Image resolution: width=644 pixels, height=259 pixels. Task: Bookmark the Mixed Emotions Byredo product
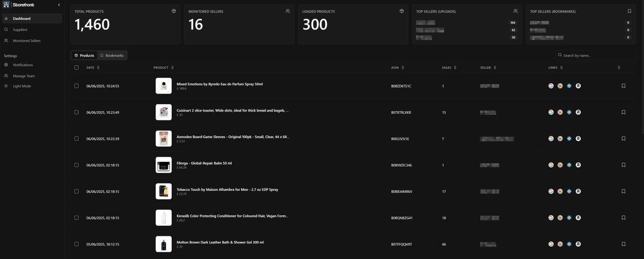click(623, 86)
